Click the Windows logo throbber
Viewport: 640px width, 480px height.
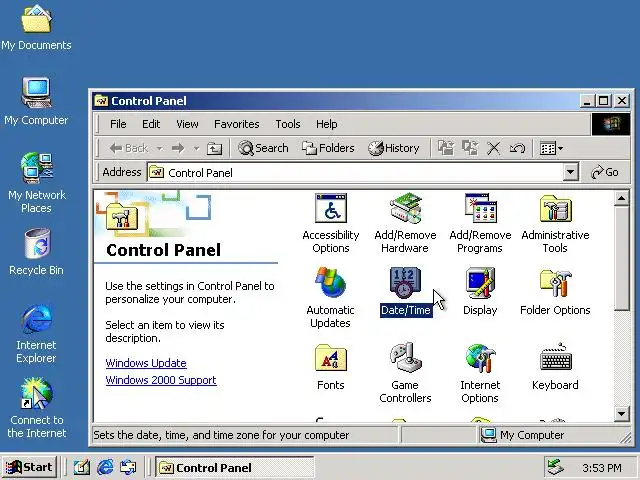pyautogui.click(x=611, y=124)
